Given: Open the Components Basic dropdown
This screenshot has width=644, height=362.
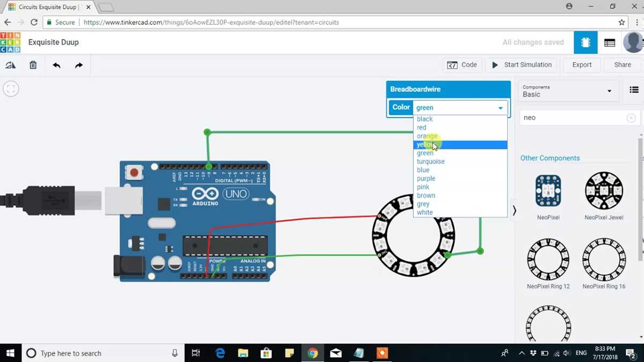Looking at the screenshot, I should pyautogui.click(x=567, y=91).
